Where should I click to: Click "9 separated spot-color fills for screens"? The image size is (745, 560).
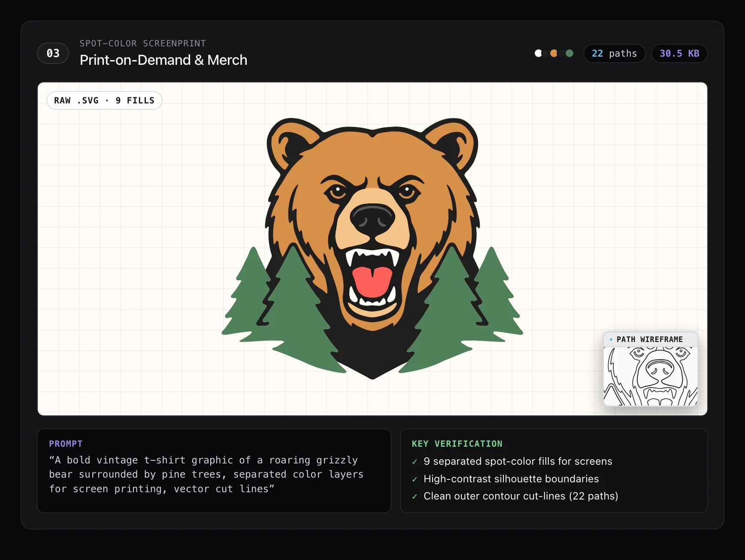pos(518,461)
